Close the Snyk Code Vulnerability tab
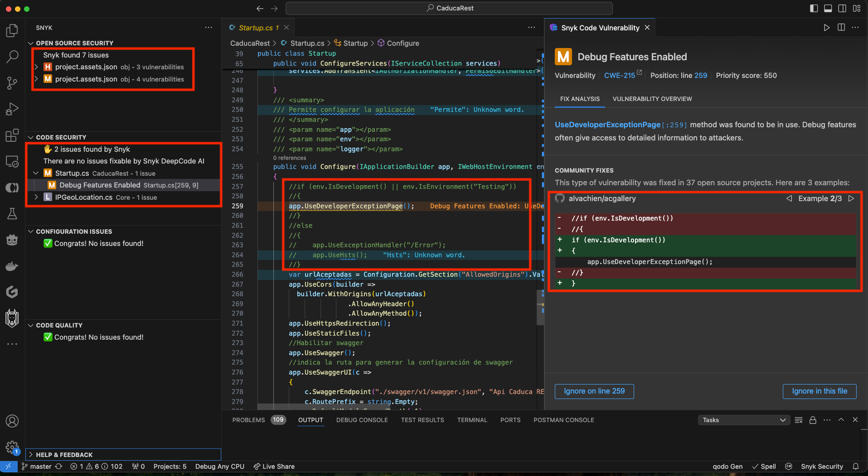The image size is (868, 476). [647, 28]
